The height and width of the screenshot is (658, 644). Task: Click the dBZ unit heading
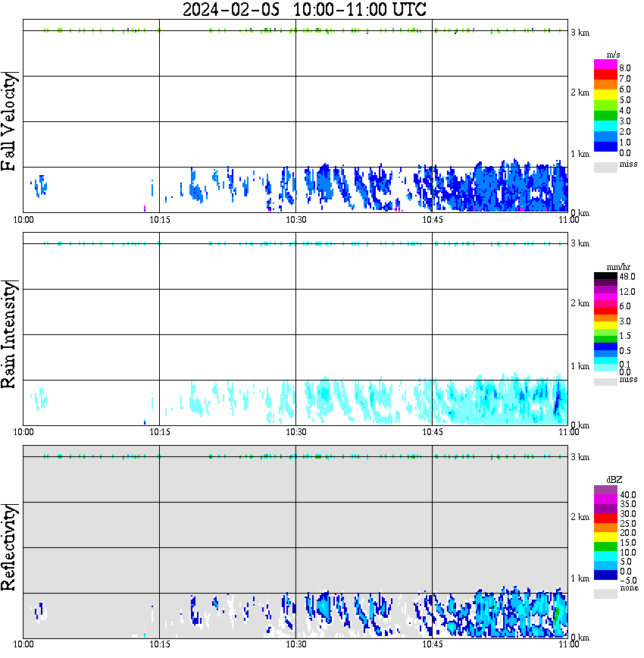[614, 479]
